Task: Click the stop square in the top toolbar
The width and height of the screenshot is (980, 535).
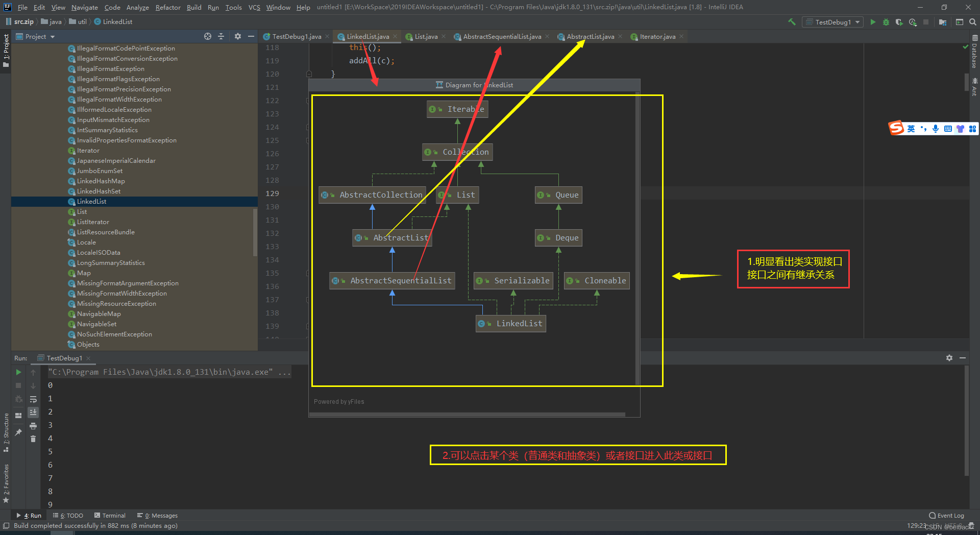Action: (x=926, y=22)
